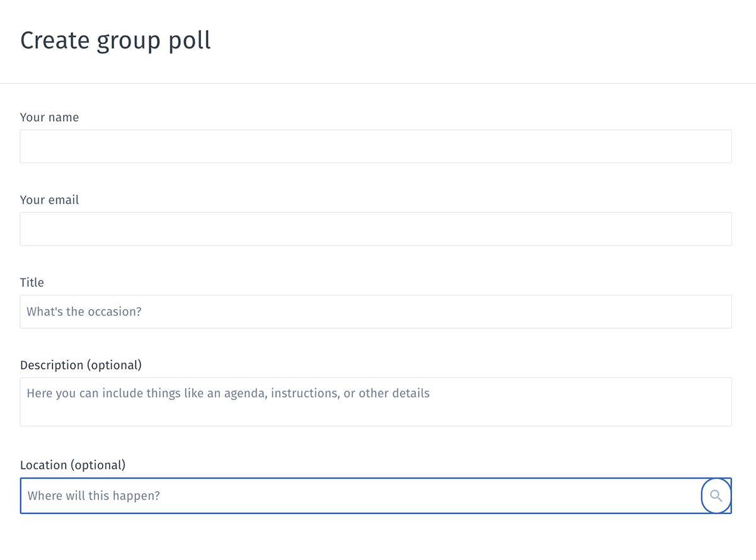Click the "Location" label word

click(43, 465)
